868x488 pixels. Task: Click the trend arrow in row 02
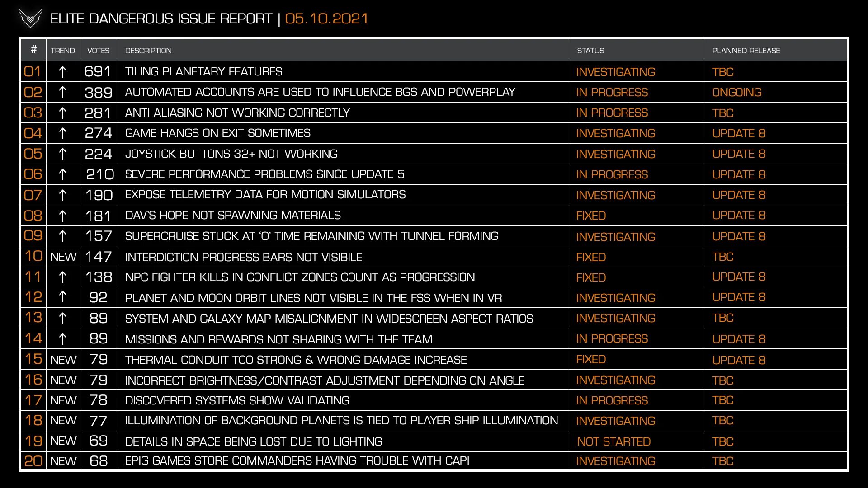[x=63, y=92]
